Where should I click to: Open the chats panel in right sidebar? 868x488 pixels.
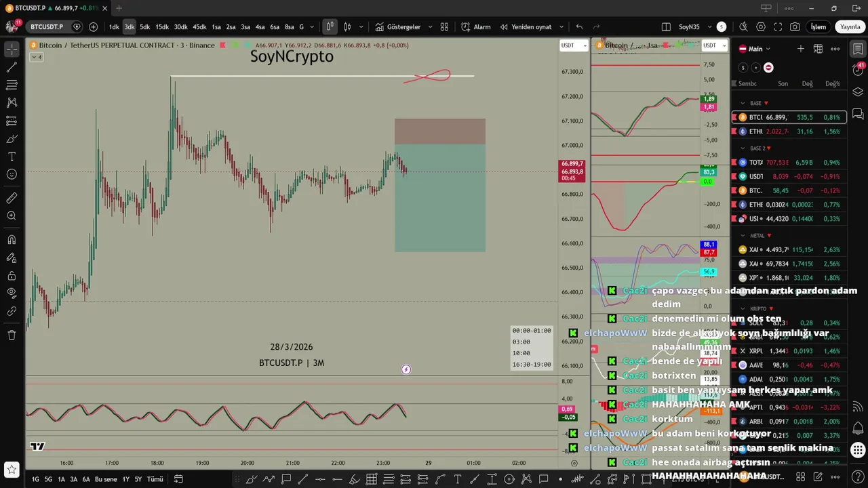(x=858, y=113)
